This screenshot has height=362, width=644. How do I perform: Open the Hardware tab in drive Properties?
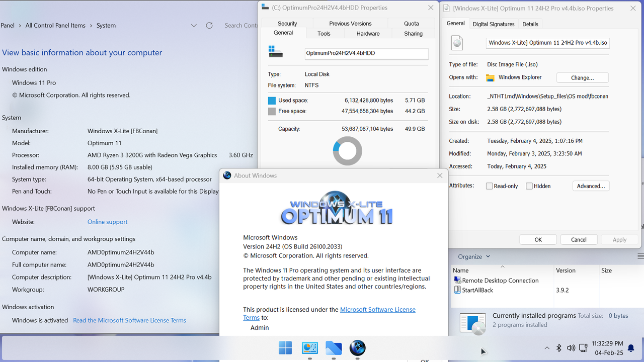tap(368, 33)
